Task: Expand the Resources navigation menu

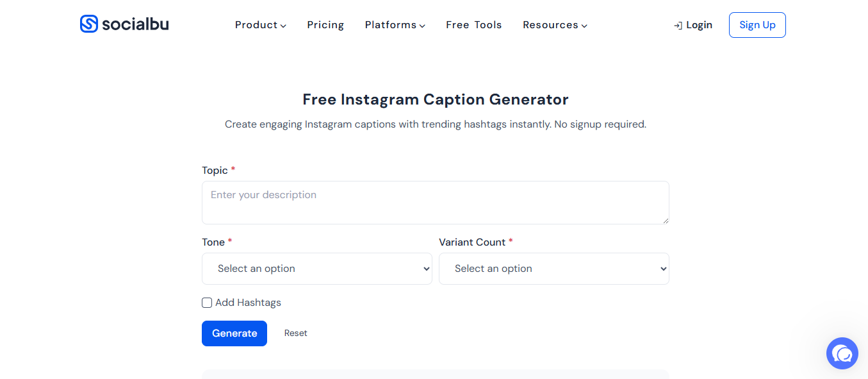Action: [x=551, y=25]
